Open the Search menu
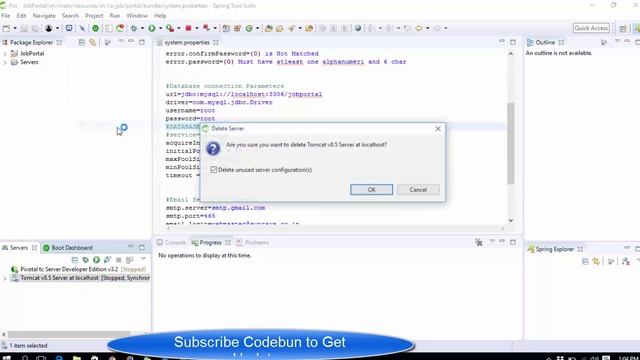640x360 pixels. point(70,16)
